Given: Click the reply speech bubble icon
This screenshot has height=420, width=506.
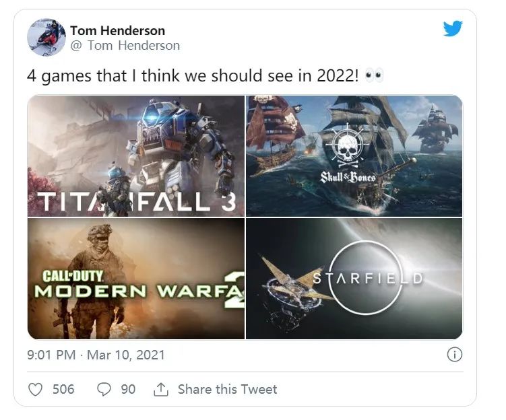Looking at the screenshot, I should pos(104,390).
